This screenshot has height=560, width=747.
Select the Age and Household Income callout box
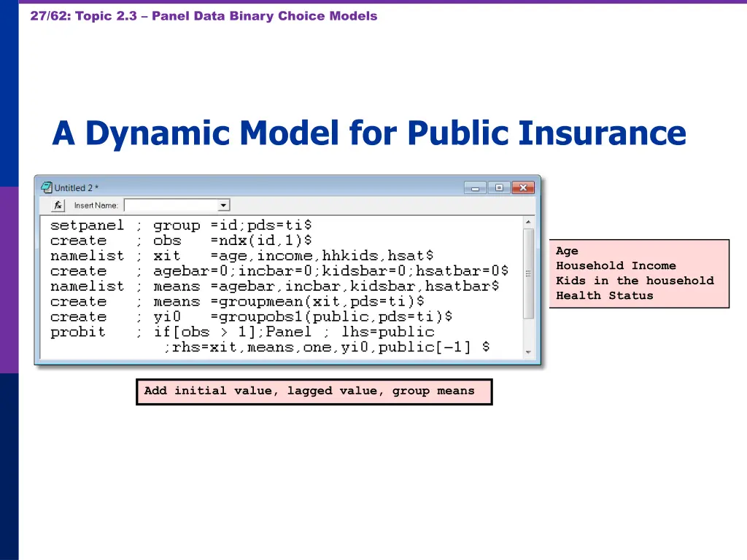639,273
